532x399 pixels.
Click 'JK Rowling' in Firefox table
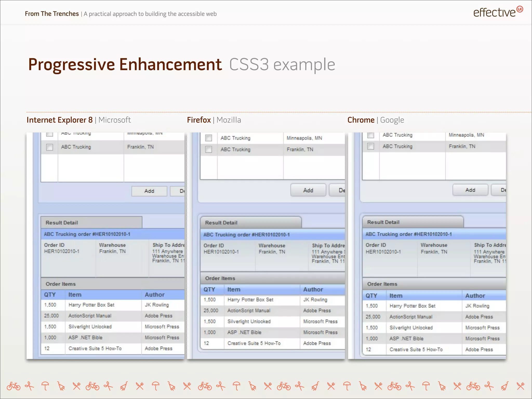point(315,300)
